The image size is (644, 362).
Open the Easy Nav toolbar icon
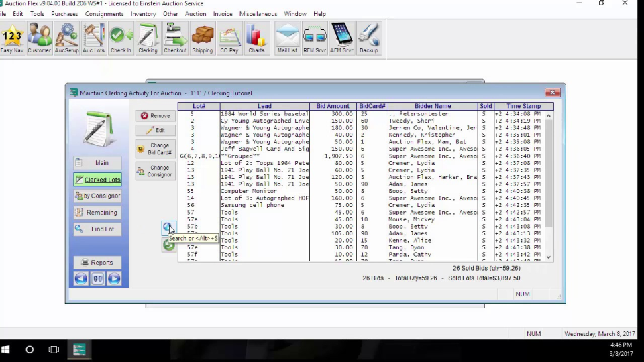point(12,38)
